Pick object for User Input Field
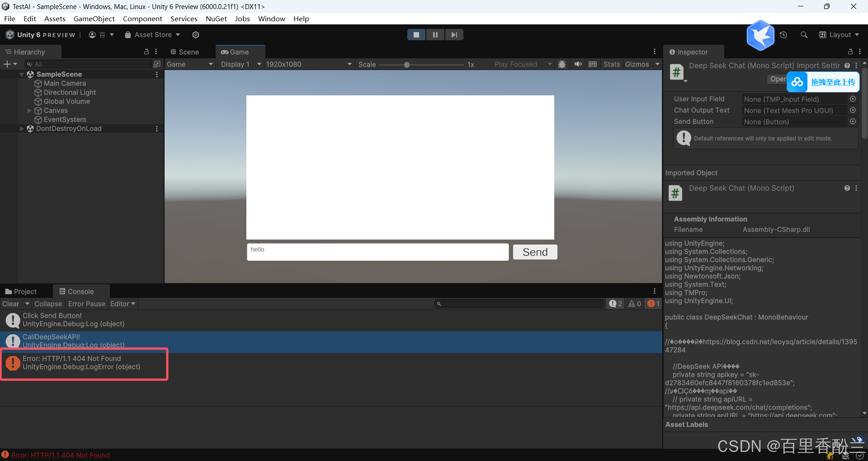The width and height of the screenshot is (868, 461). click(853, 99)
